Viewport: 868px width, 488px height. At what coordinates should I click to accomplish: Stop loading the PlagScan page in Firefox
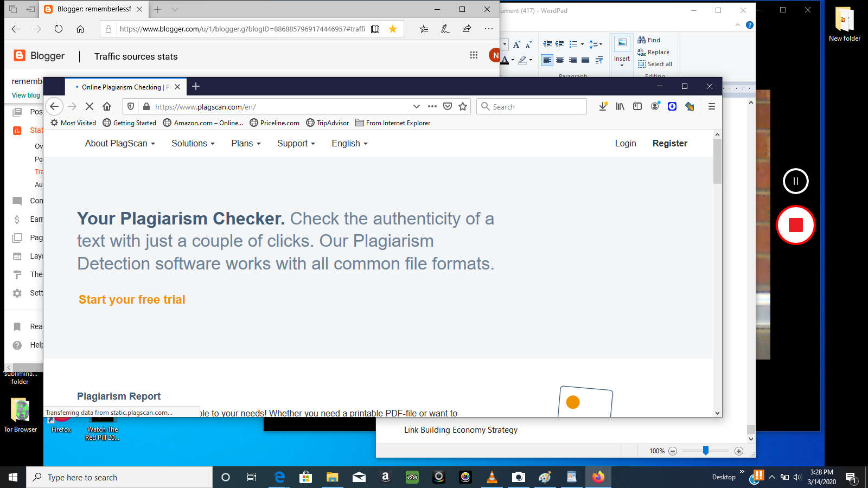(x=90, y=106)
